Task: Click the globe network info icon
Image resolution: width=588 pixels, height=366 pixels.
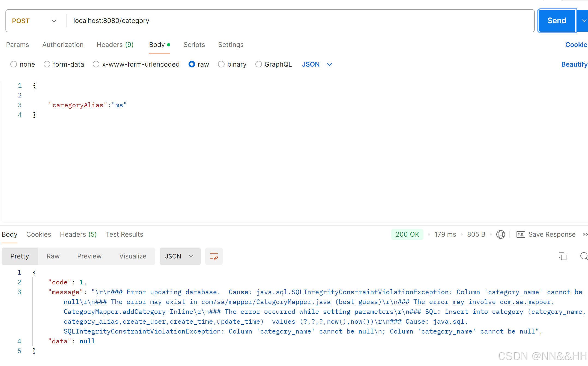Action: [500, 234]
